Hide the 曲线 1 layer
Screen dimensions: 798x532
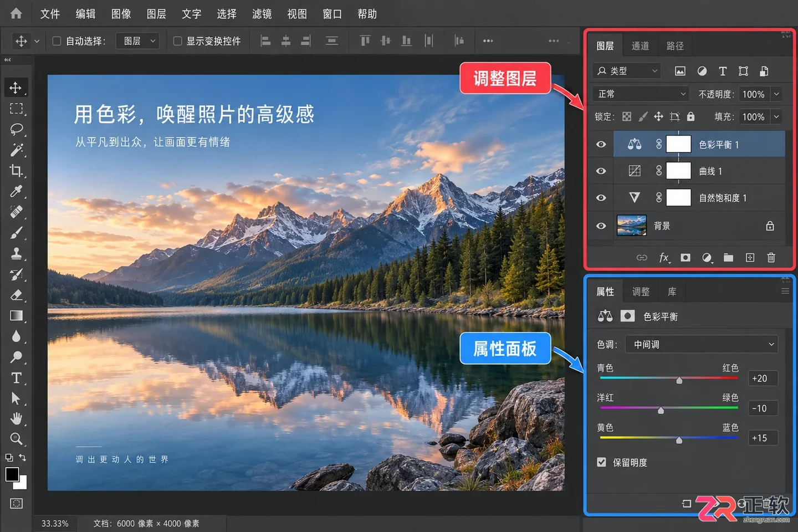[601, 171]
